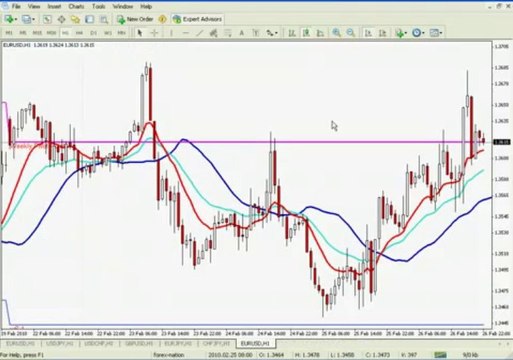Draw a vertical line tool
The image size is (513, 360).
tap(171, 33)
